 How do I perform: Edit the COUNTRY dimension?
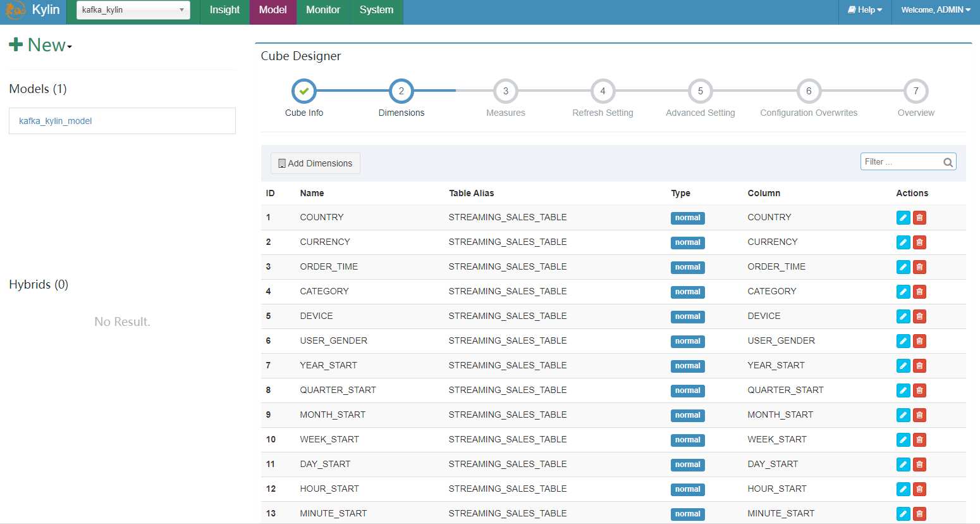point(903,218)
